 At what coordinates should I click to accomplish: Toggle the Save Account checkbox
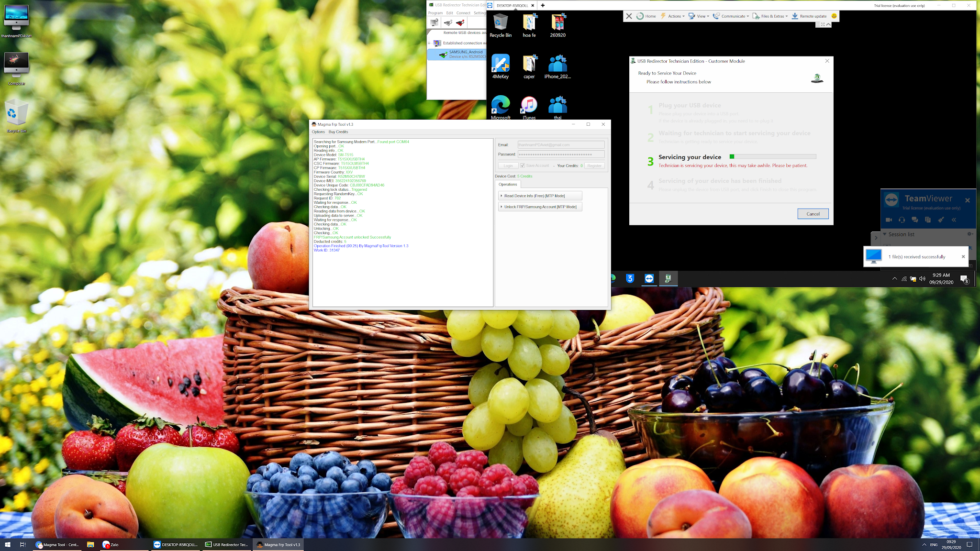click(523, 165)
